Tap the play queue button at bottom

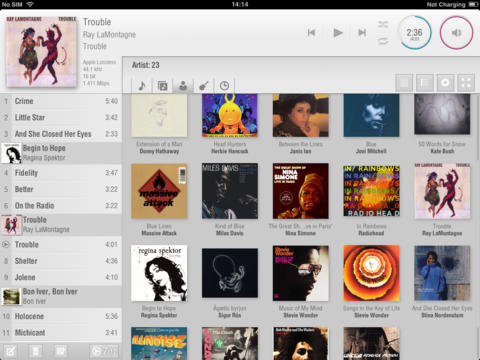coord(104,351)
